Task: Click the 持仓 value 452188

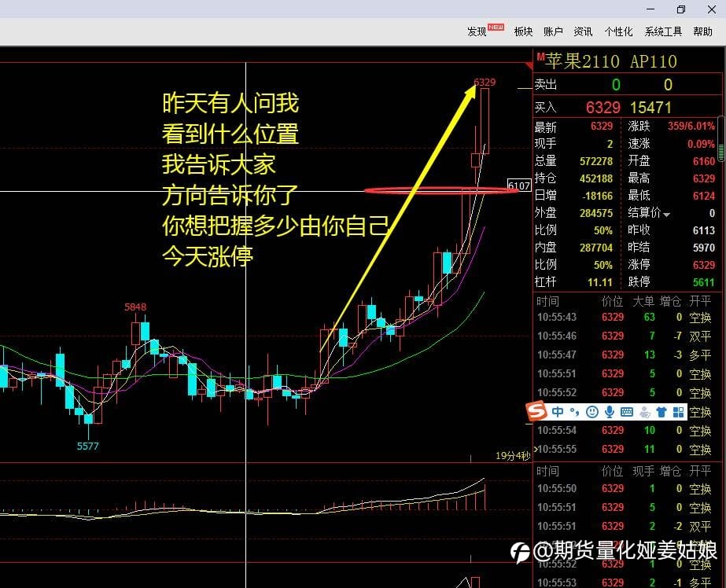Action: (596, 178)
